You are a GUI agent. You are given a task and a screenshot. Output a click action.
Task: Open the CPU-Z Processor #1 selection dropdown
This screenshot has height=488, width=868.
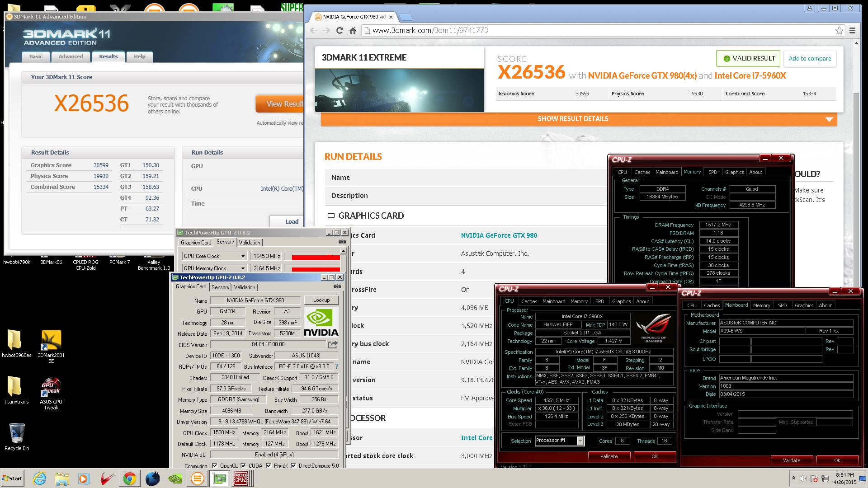coord(580,441)
